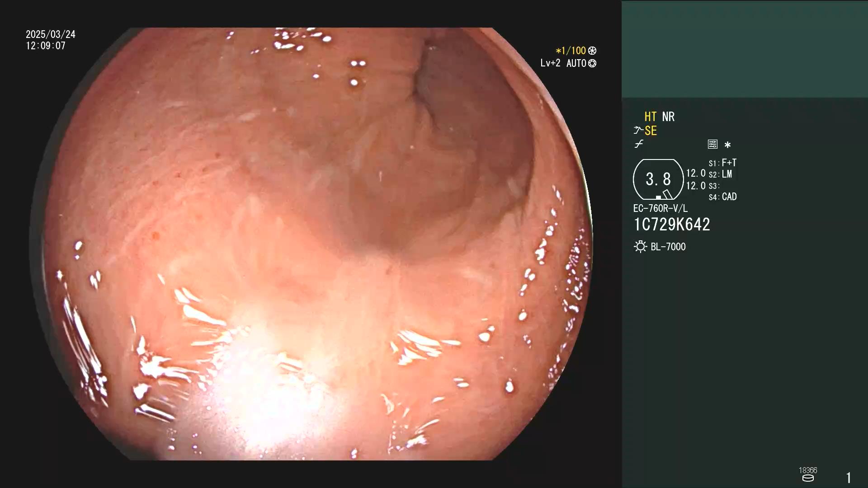Click the scope tip diagram showing 3.8
The width and height of the screenshot is (868, 488).
coord(658,179)
